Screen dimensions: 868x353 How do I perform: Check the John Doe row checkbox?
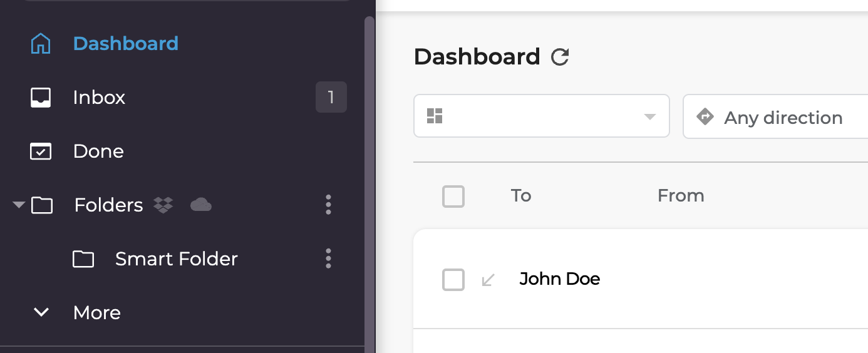coord(453,280)
